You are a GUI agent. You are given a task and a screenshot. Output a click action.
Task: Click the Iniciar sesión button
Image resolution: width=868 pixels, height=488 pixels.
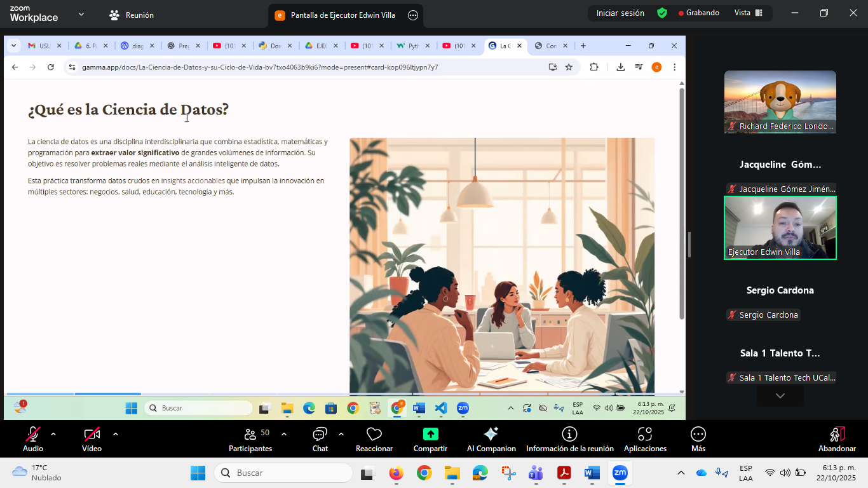620,13
